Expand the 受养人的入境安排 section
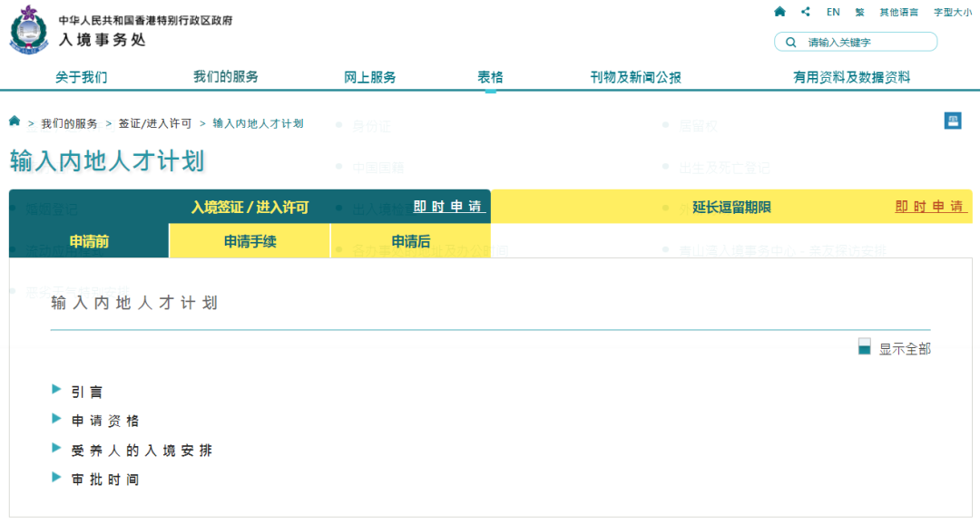The height and width of the screenshot is (524, 980). [142, 450]
